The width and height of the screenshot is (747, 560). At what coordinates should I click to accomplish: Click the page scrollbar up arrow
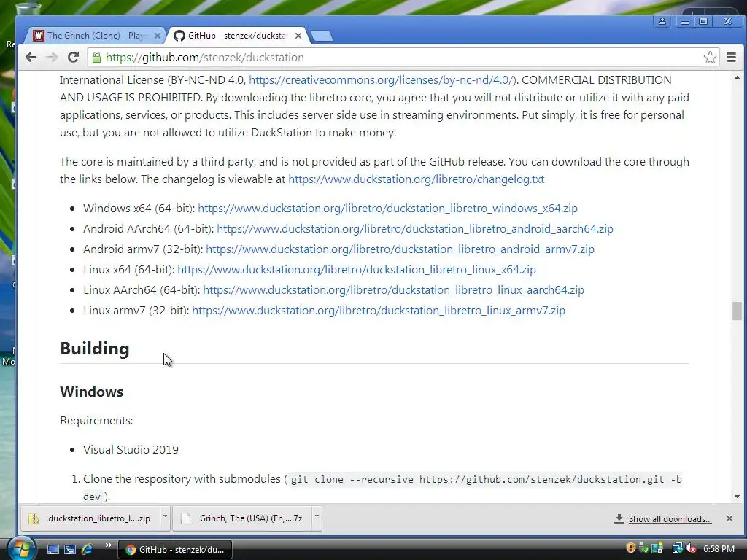click(737, 77)
